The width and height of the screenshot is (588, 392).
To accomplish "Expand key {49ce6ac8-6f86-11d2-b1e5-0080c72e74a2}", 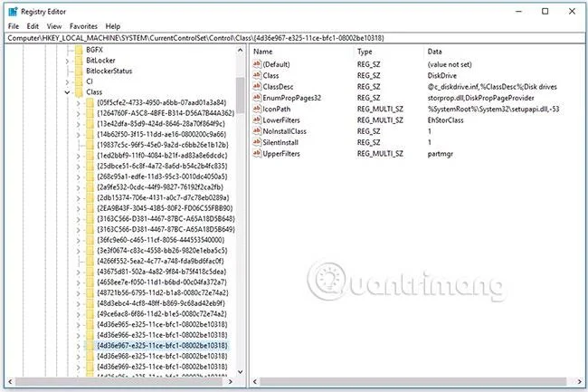I will pos(79,314).
